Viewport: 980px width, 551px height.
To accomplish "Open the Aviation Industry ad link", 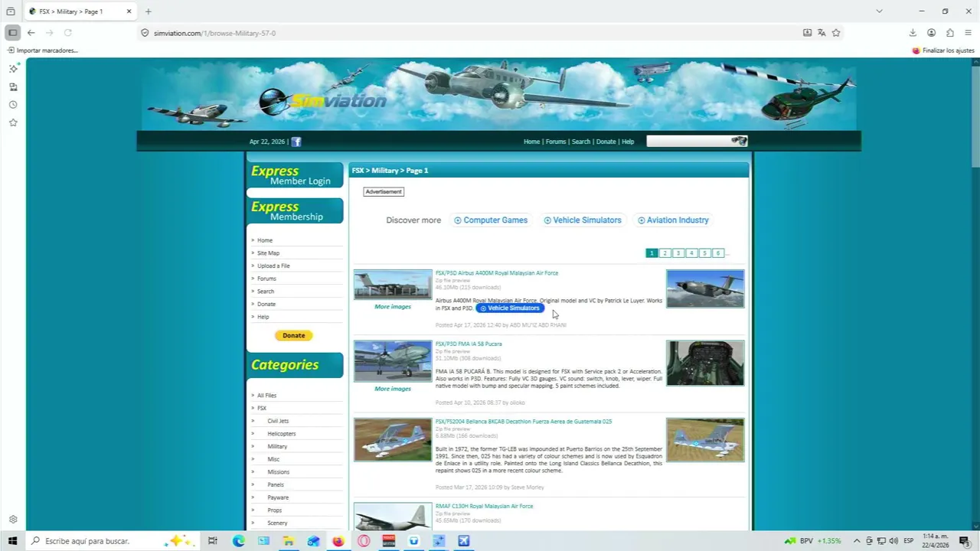I will click(x=673, y=220).
